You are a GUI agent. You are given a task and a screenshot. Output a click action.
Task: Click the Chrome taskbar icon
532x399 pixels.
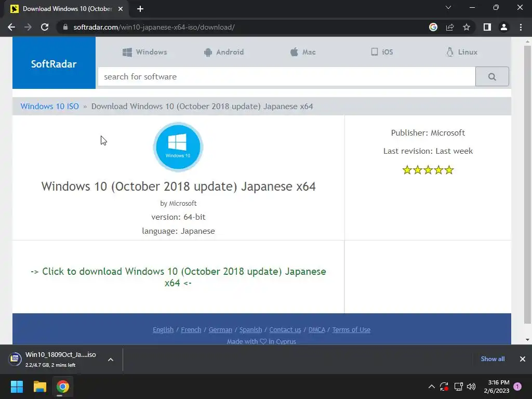click(63, 387)
